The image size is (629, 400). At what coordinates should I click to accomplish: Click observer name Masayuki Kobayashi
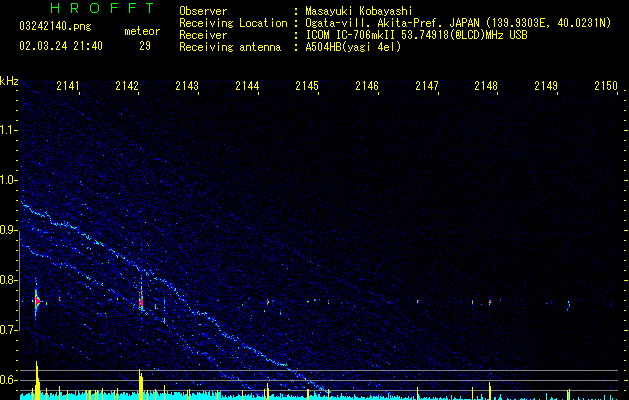tap(359, 11)
